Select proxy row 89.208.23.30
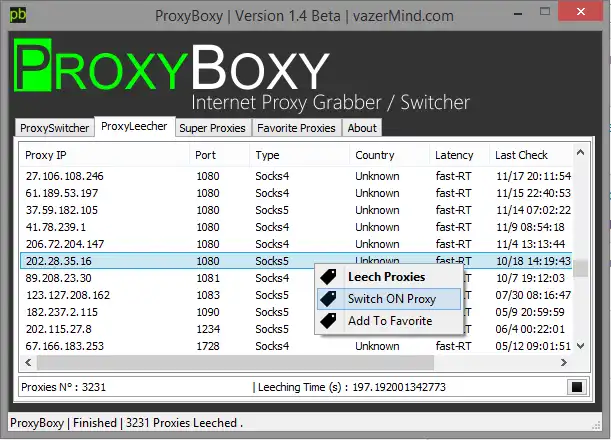This screenshot has height=440, width=611. coord(296,278)
